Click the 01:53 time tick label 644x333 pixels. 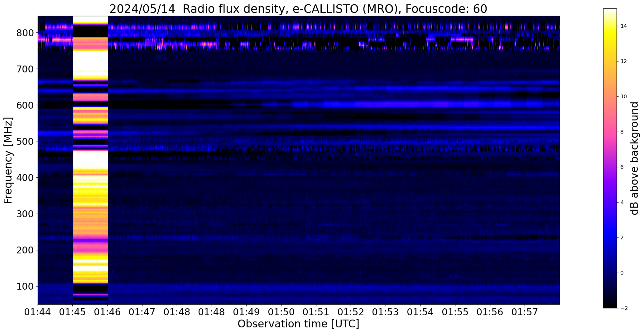click(x=386, y=312)
